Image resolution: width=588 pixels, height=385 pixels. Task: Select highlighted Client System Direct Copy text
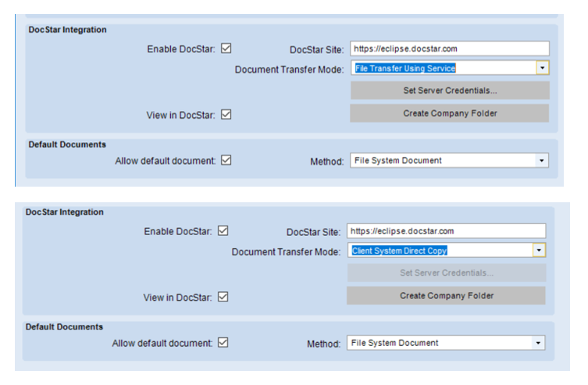pos(399,251)
